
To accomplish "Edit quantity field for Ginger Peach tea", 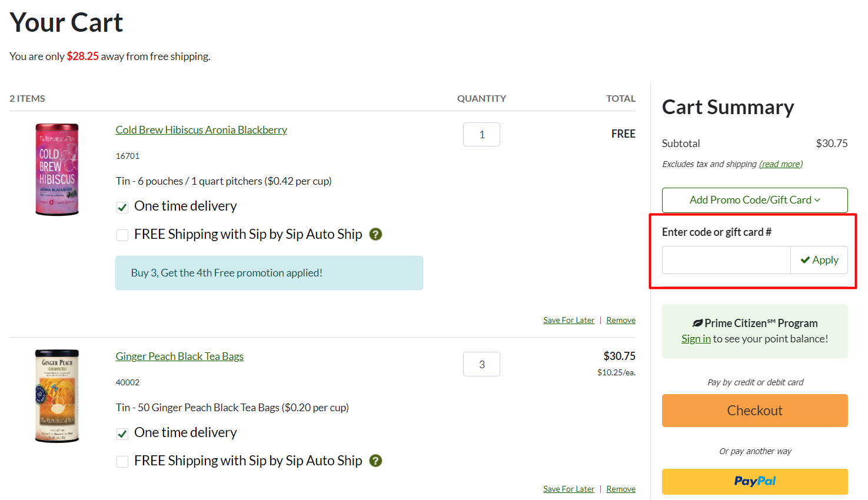I will 481,364.
